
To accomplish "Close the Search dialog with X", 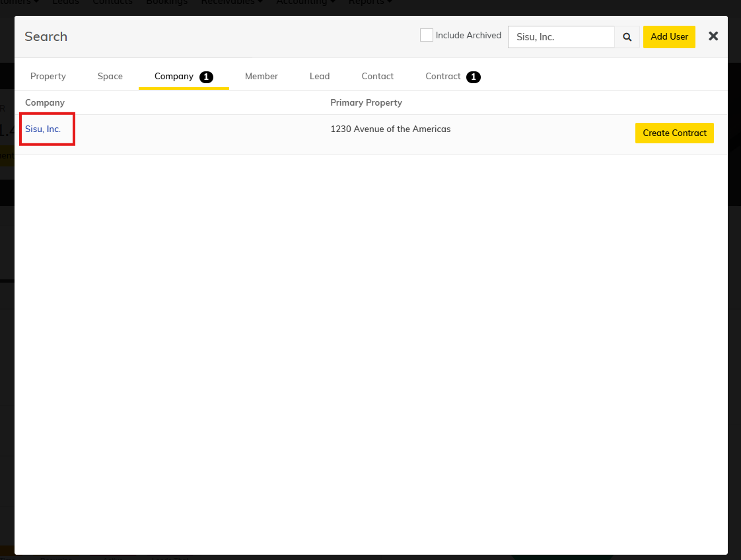I will [x=713, y=36].
